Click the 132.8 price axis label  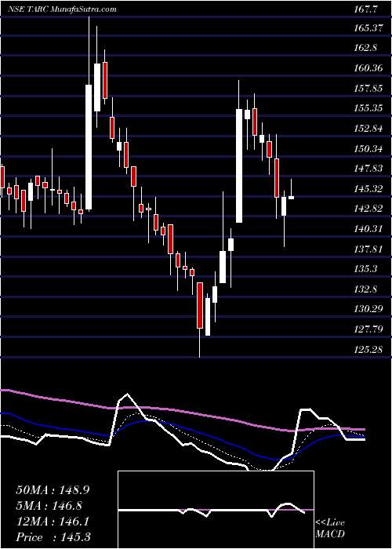pos(365,289)
